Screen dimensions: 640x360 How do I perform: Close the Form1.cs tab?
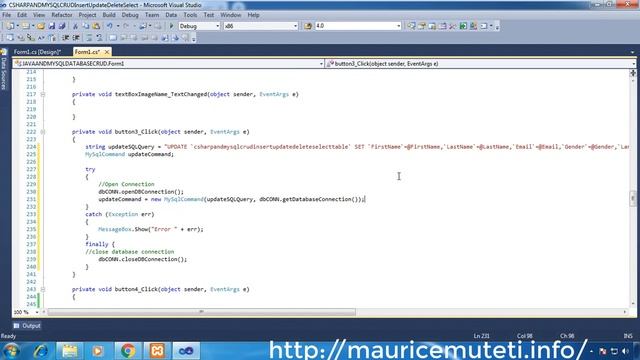[x=107, y=52]
